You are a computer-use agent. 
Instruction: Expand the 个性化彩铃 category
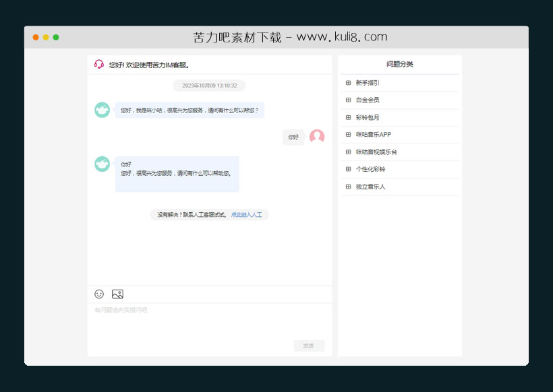(368, 169)
